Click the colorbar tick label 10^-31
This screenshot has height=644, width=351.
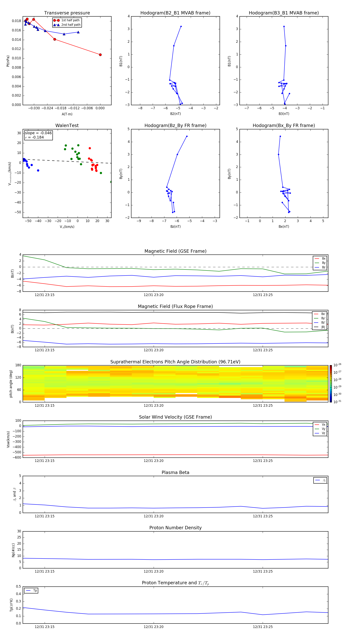[x=337, y=402]
